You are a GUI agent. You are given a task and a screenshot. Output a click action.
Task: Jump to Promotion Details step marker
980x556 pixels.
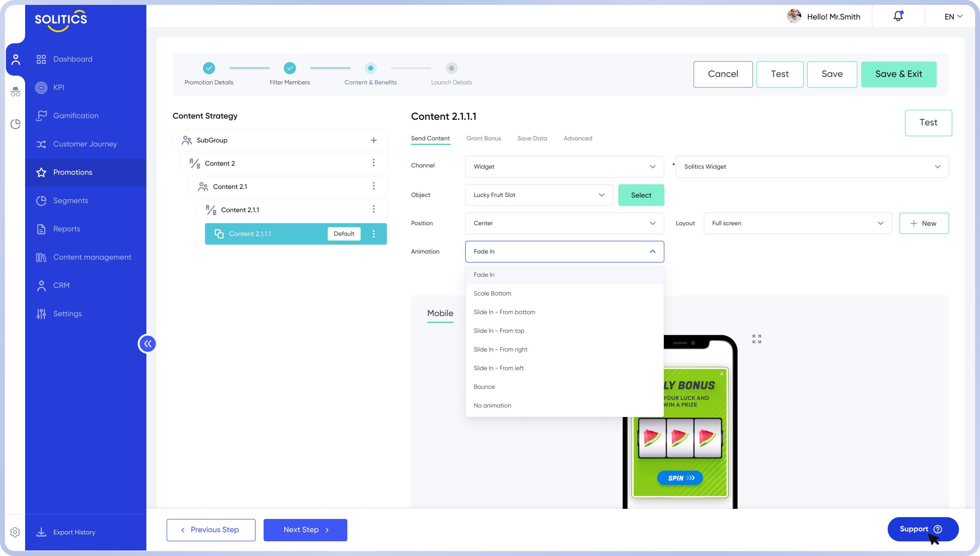[209, 68]
